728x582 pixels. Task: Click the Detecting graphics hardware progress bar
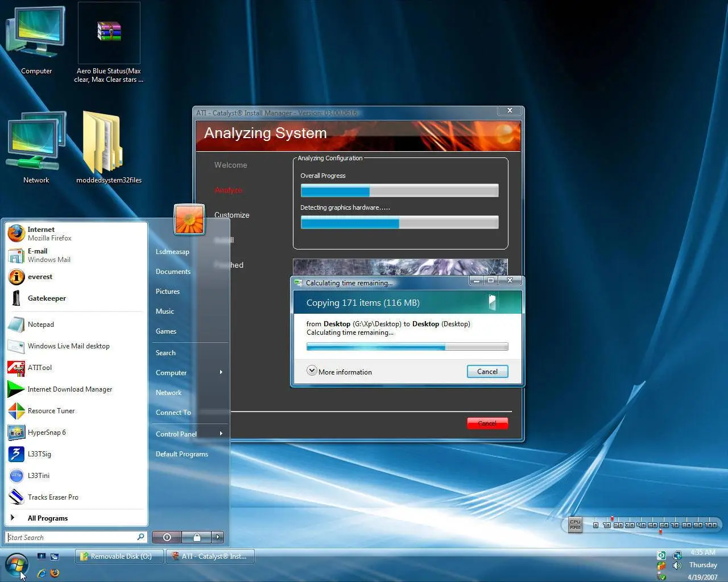tap(400, 222)
